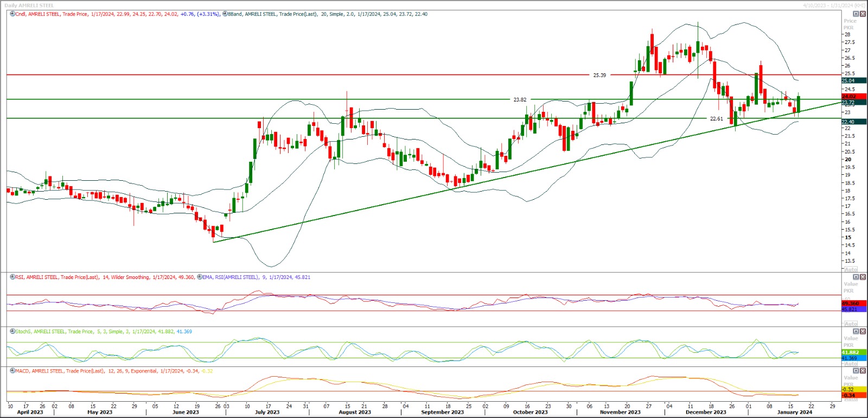Toggle Auto scaling on the RSI axis
The height and width of the screenshot is (418, 868).
pos(851,324)
